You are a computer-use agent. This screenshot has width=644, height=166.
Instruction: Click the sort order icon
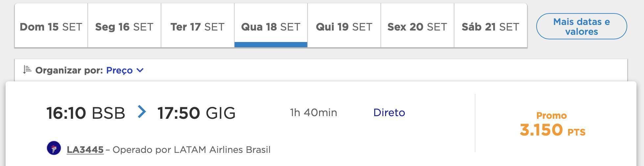pyautogui.click(x=27, y=70)
